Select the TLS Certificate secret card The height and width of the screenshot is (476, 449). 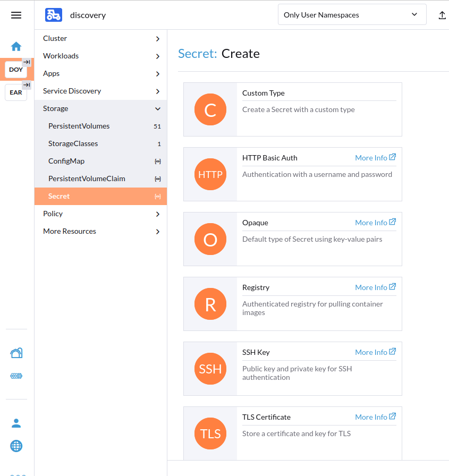pyautogui.click(x=292, y=433)
